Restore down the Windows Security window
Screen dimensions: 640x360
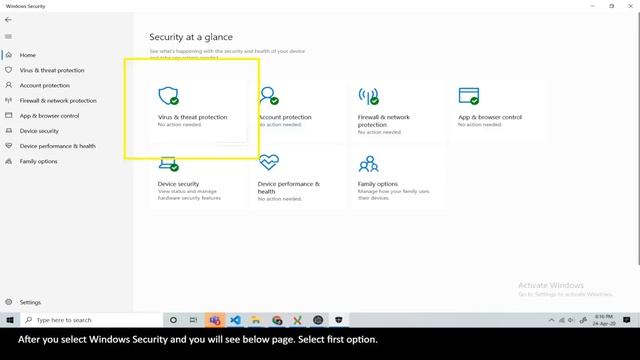pyautogui.click(x=611, y=6)
